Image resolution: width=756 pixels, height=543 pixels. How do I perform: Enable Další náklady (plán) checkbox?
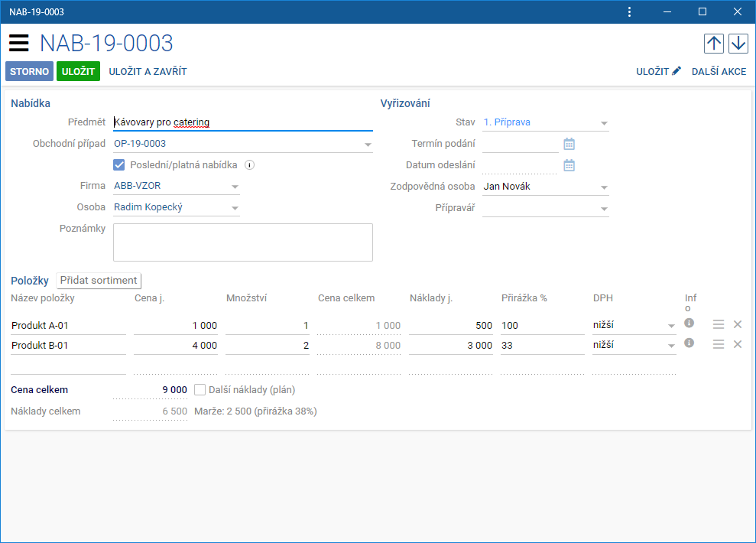(x=200, y=389)
